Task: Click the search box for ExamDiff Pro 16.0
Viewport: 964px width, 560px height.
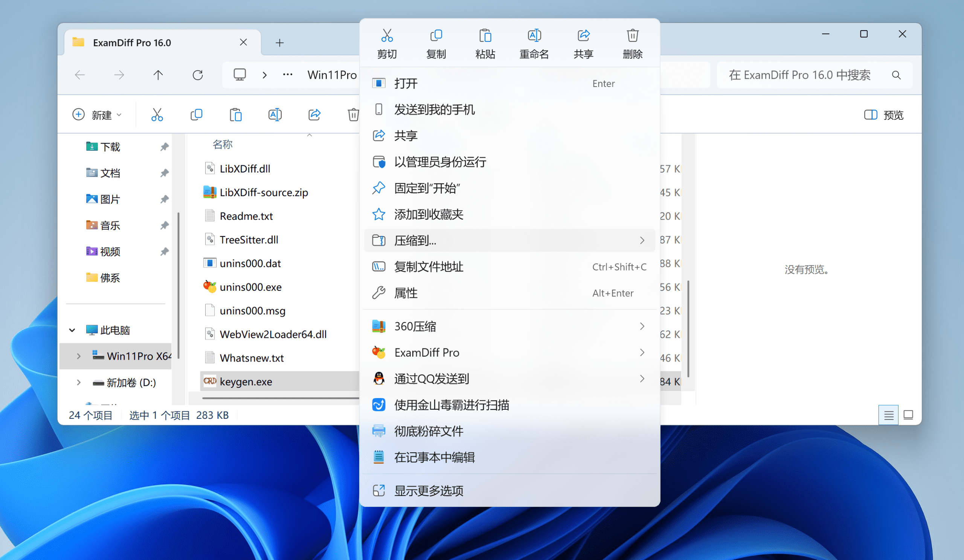Action: [799, 75]
